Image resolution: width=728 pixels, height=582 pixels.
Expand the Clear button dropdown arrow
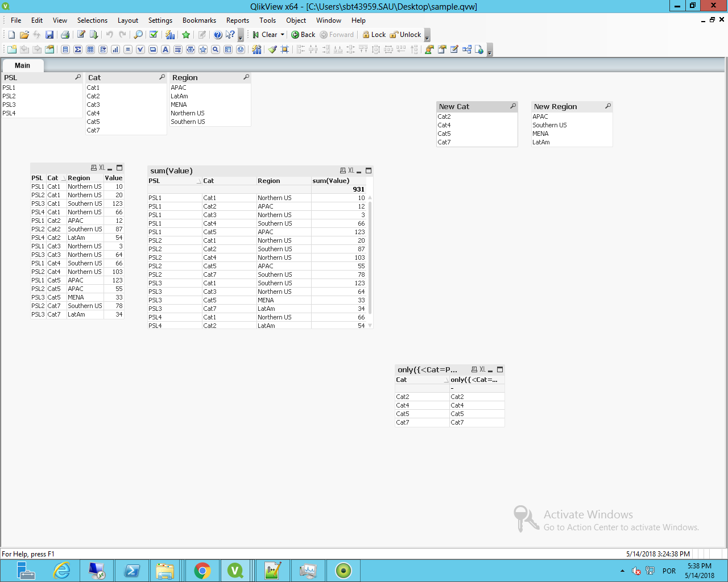[283, 35]
